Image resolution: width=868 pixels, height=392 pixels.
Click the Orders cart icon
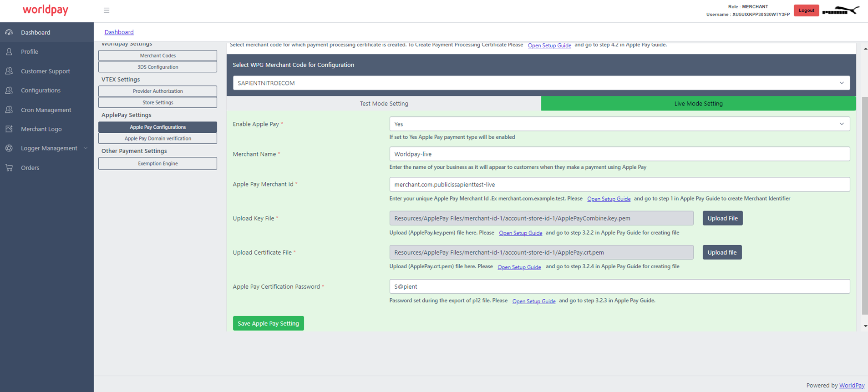click(9, 168)
